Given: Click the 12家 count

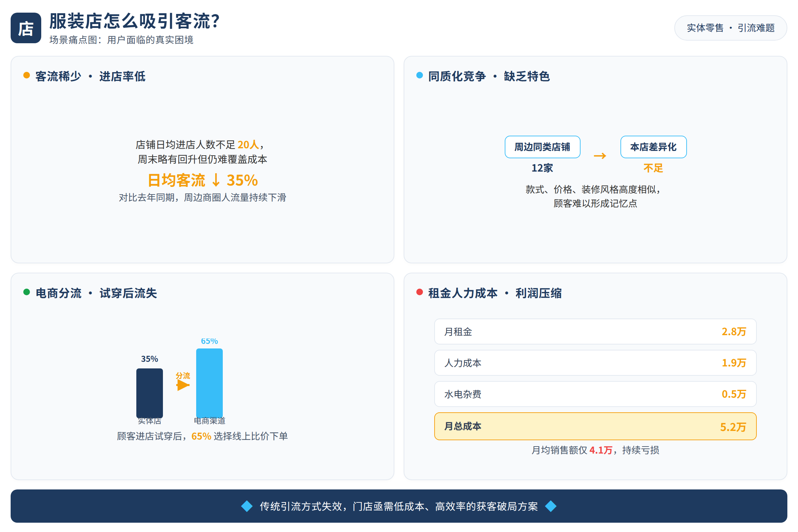Looking at the screenshot, I should 542,168.
